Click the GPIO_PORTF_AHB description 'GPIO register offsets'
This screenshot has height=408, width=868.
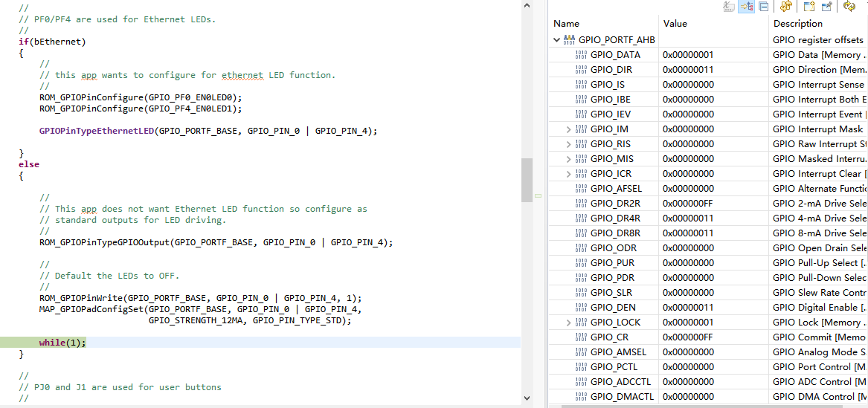click(818, 40)
